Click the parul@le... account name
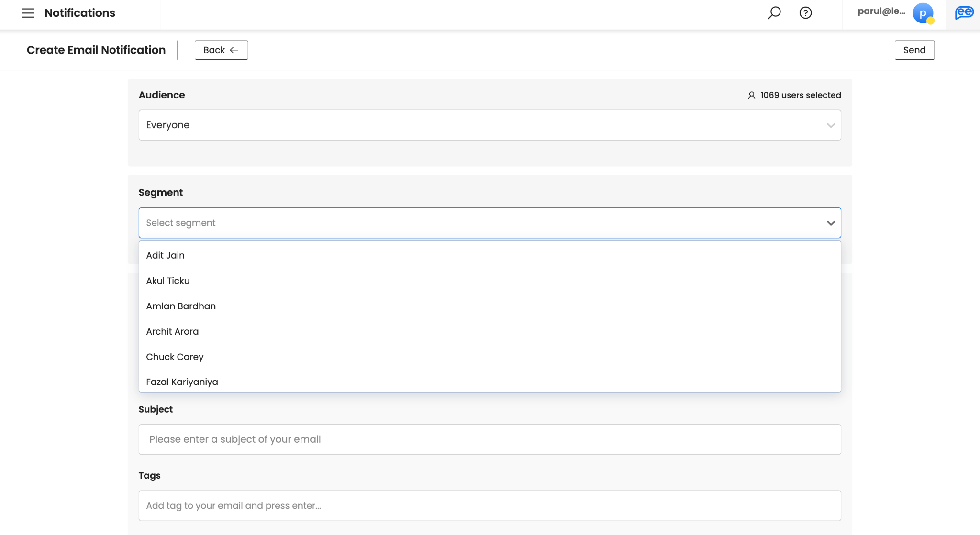 pos(881,11)
